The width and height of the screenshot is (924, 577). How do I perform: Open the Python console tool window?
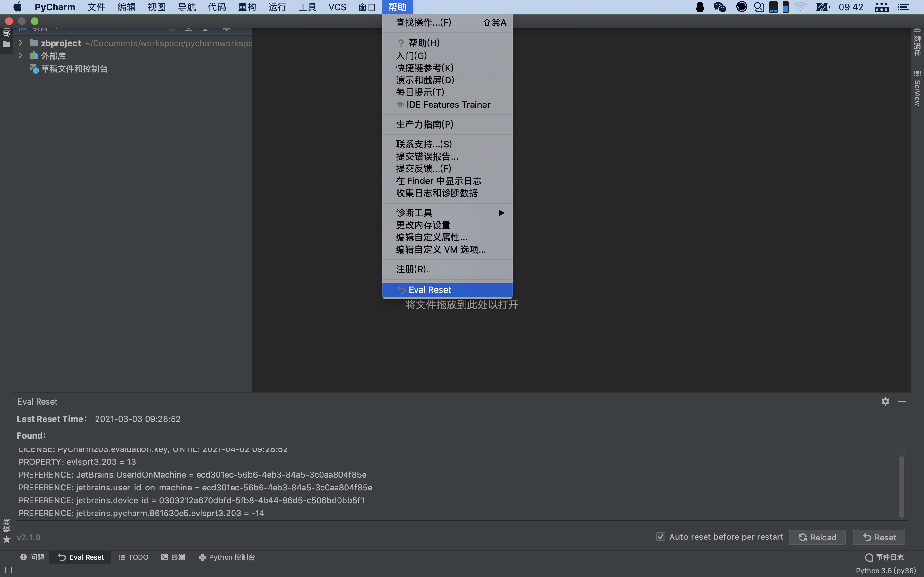[227, 557]
